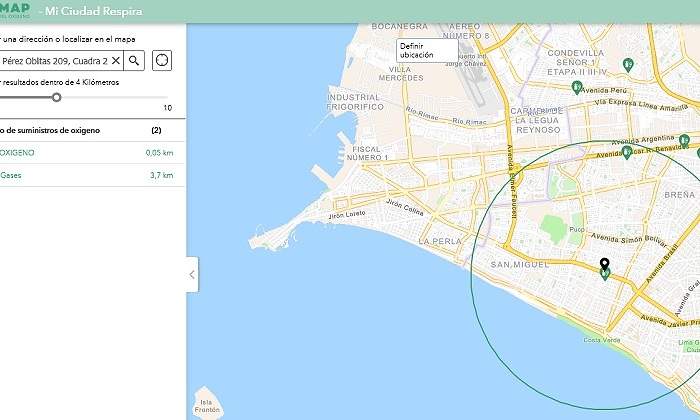Screen dimensions: 700x420
Task: Click the address input containing Pérez Oblitas 209
Action: (x=62, y=61)
